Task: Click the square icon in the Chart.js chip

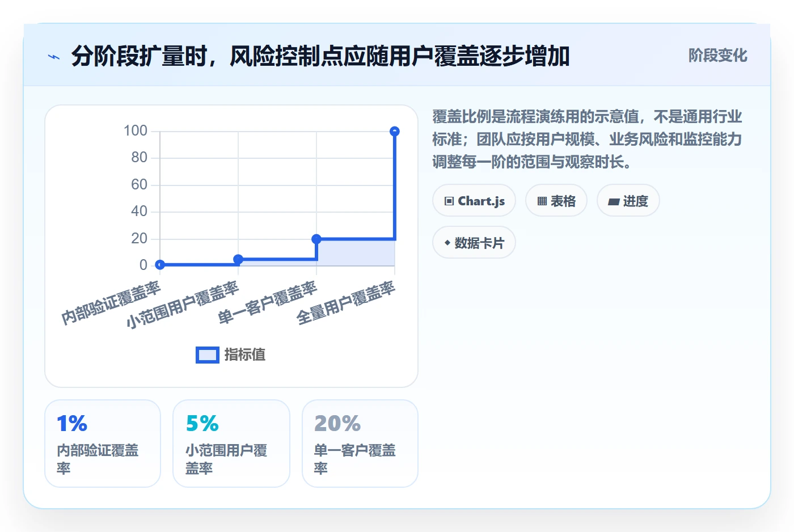Action: tap(449, 201)
